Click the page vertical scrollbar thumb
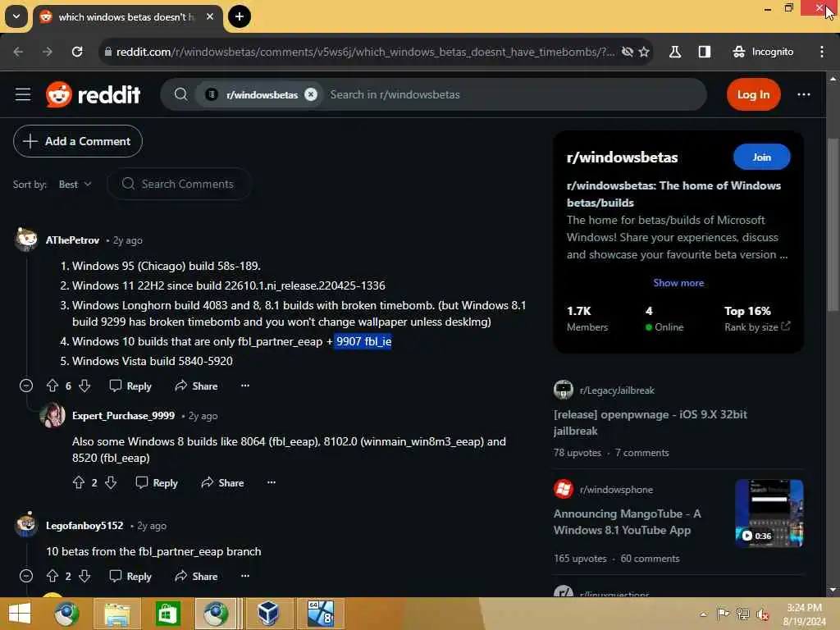840x630 pixels. [832, 225]
